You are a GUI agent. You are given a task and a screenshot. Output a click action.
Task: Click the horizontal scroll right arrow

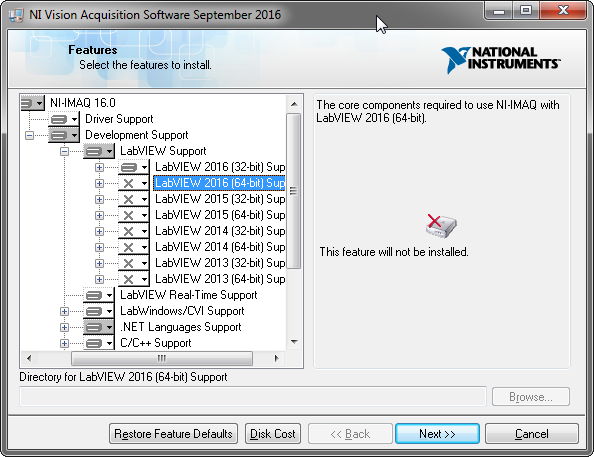(x=277, y=358)
